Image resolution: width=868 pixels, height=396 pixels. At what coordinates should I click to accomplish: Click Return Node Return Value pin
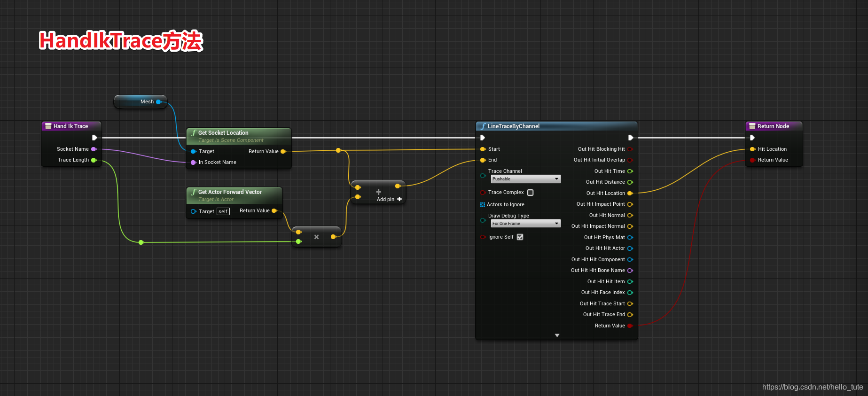point(752,160)
